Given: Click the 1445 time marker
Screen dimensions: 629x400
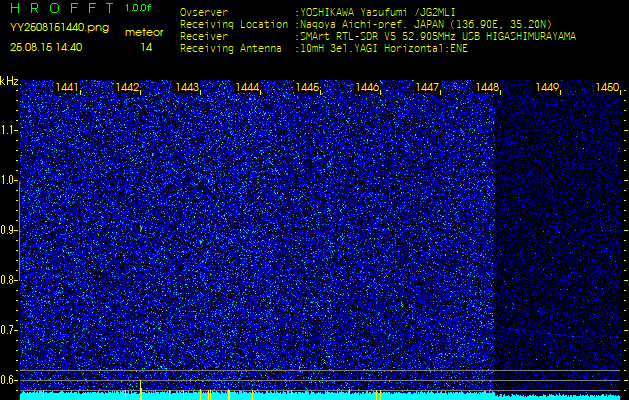Looking at the screenshot, I should pos(307,87).
